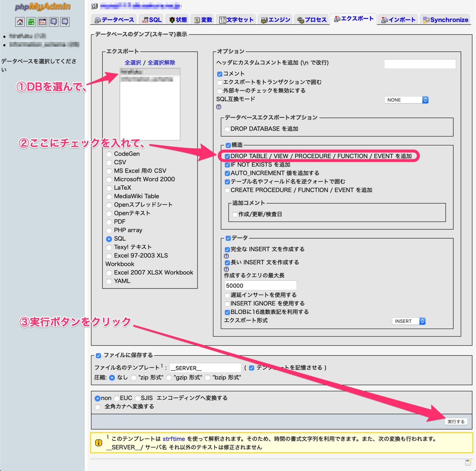The image size is (476, 471).
Task: Click the green Exit logout icon
Action: click(31, 22)
